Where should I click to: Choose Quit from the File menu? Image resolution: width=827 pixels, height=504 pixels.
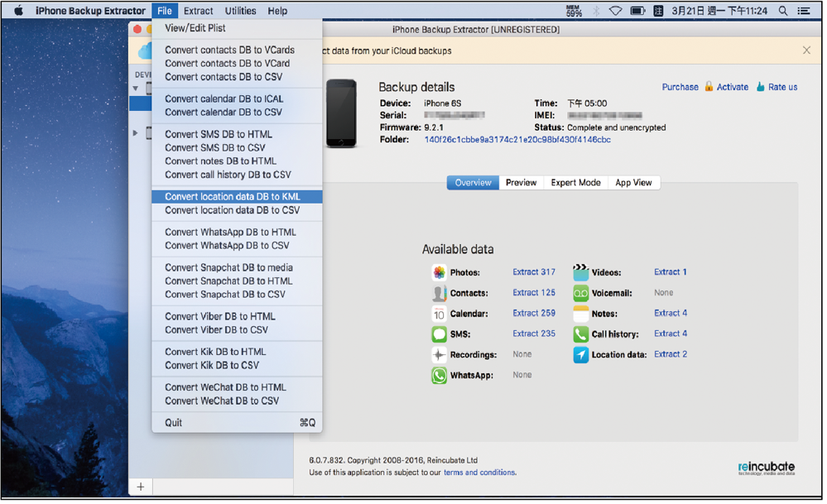(237, 422)
